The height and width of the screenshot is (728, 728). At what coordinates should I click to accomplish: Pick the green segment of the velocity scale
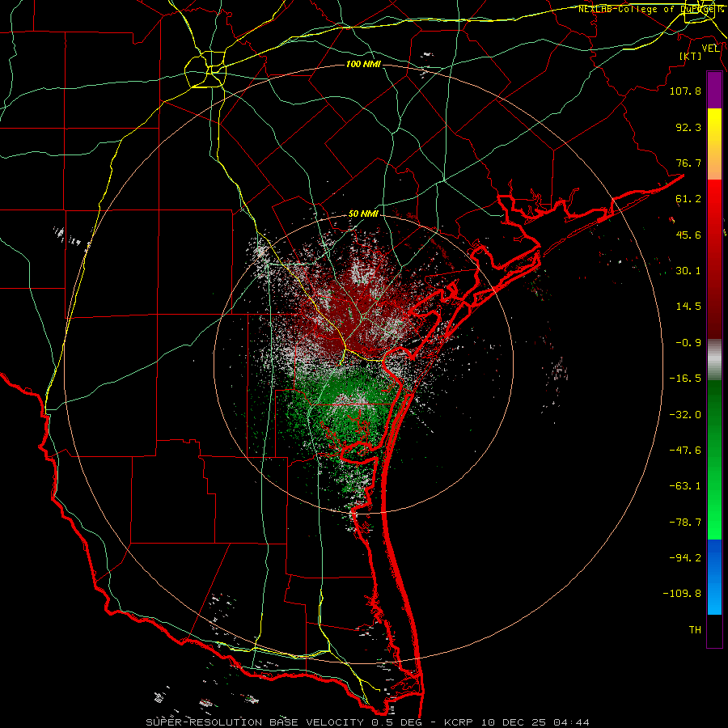tap(714, 459)
